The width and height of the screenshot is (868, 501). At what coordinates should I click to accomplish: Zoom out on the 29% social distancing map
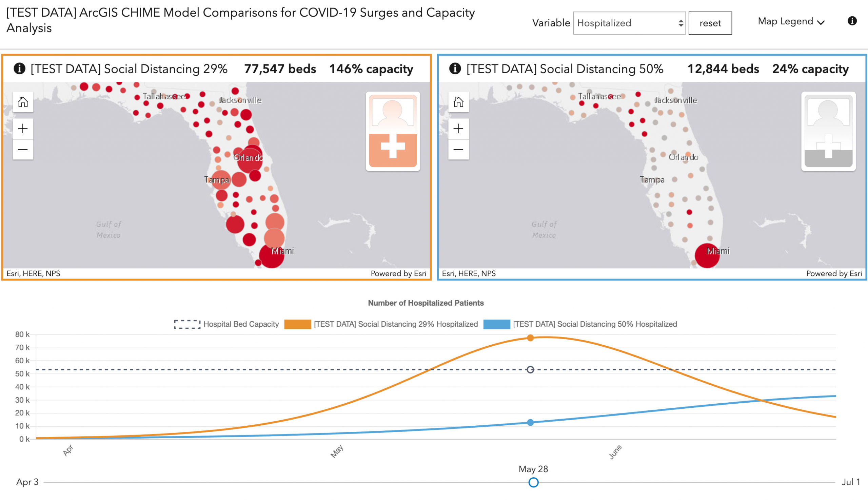23,149
